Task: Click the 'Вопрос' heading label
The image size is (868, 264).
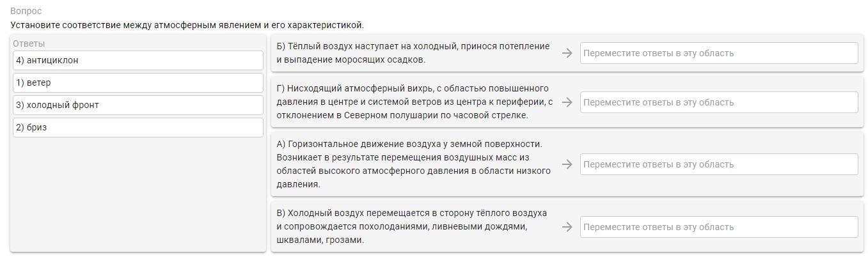Action: coord(26,12)
